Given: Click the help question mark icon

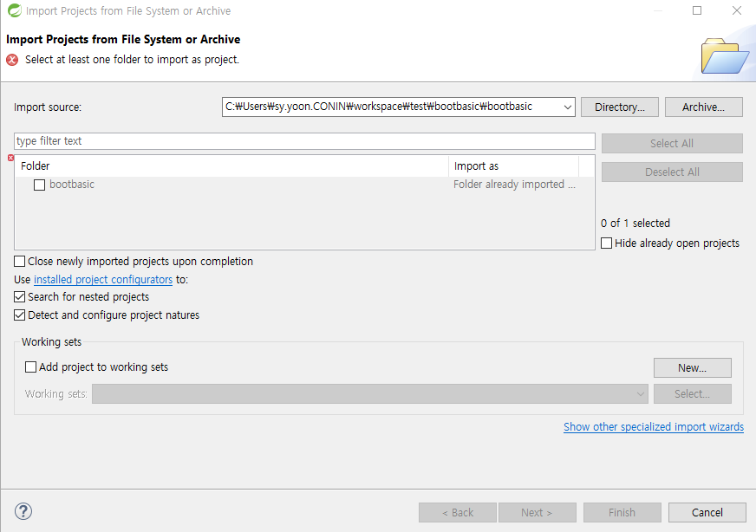Looking at the screenshot, I should [23, 511].
